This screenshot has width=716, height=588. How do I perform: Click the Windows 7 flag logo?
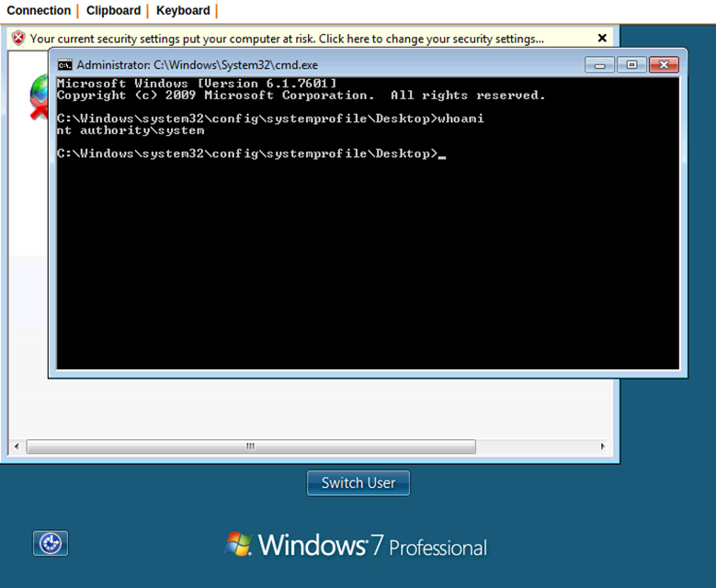tap(238, 544)
